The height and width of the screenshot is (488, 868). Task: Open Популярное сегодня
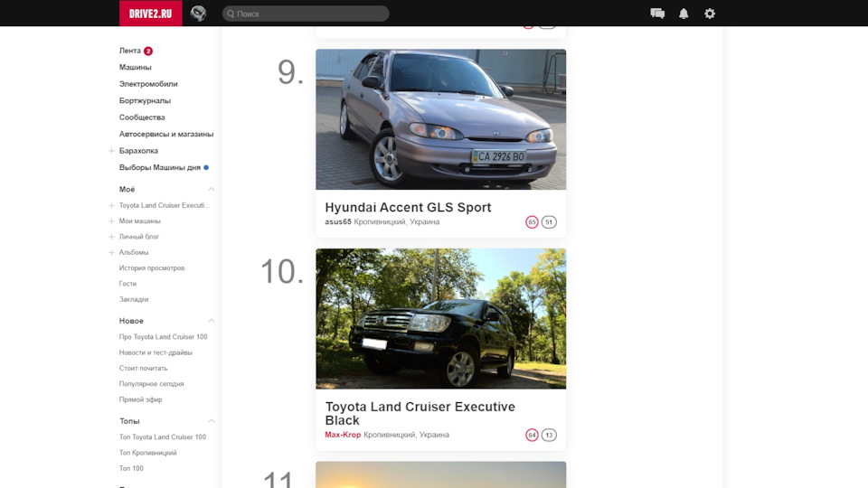point(151,384)
